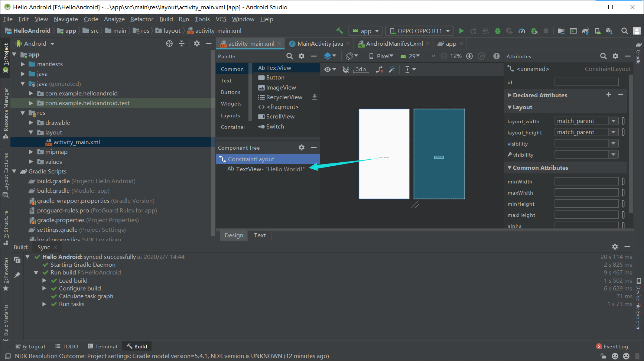Toggle the pin icon in the Build panel
This screenshot has height=361, width=644.
pos(17,275)
